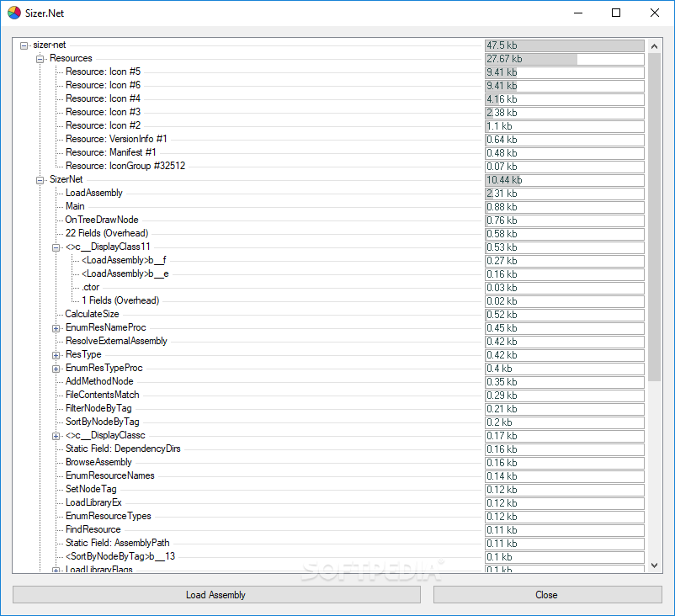Click the 0.88 kb size value
The height and width of the screenshot is (616, 675).
click(x=502, y=207)
